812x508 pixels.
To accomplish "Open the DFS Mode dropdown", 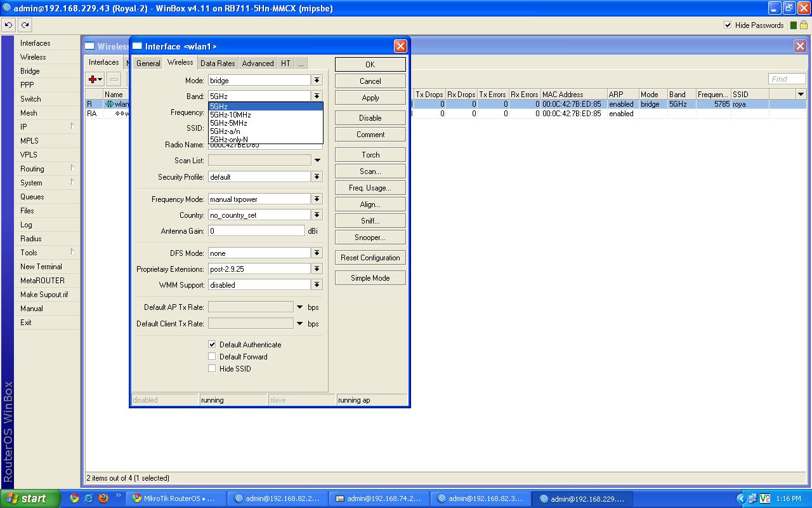I will point(317,253).
